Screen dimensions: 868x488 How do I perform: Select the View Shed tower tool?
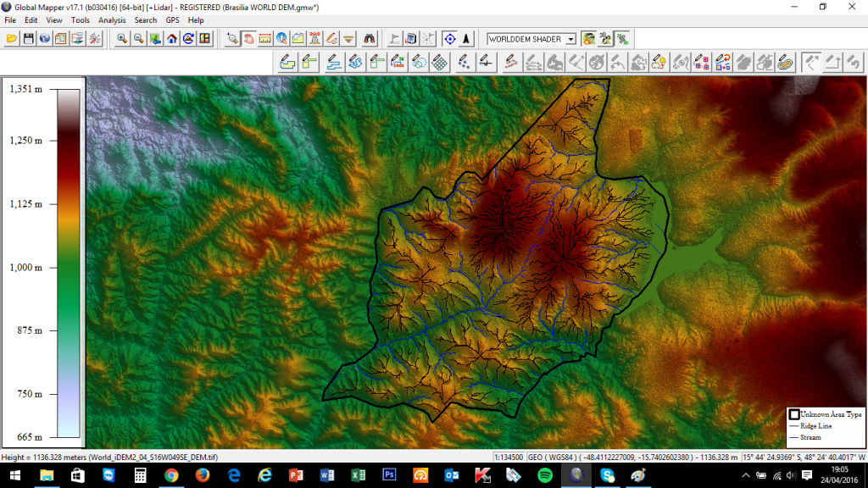(x=314, y=38)
